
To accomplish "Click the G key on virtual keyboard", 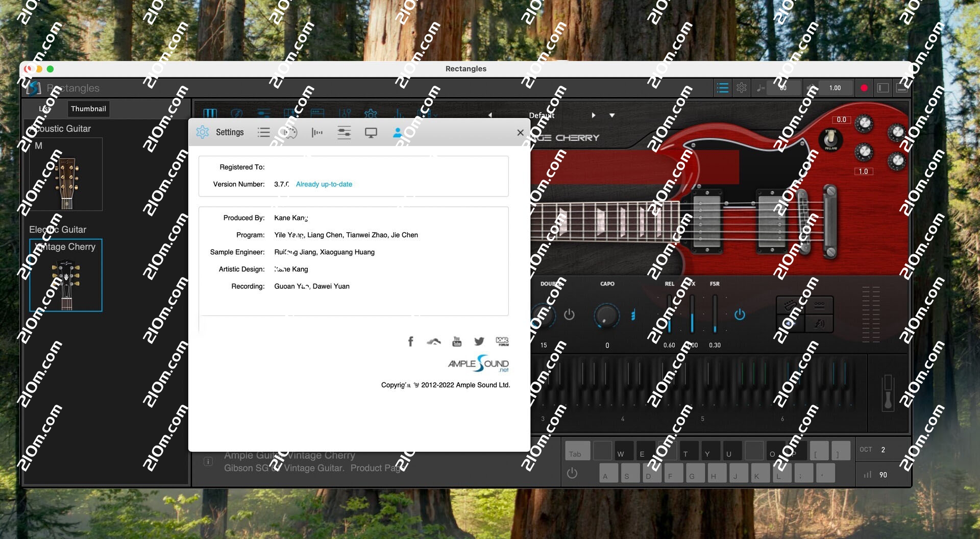I will pos(695,473).
